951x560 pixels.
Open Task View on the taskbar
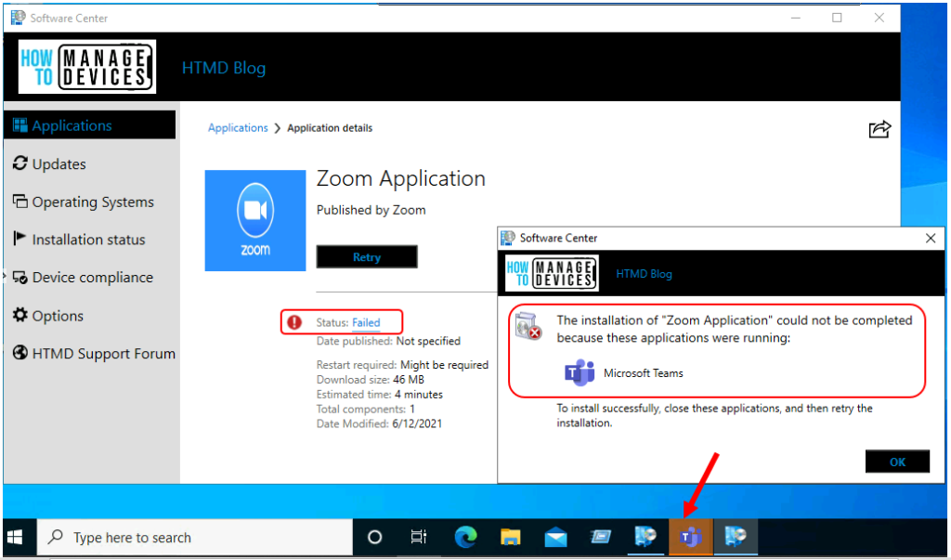[x=419, y=538]
